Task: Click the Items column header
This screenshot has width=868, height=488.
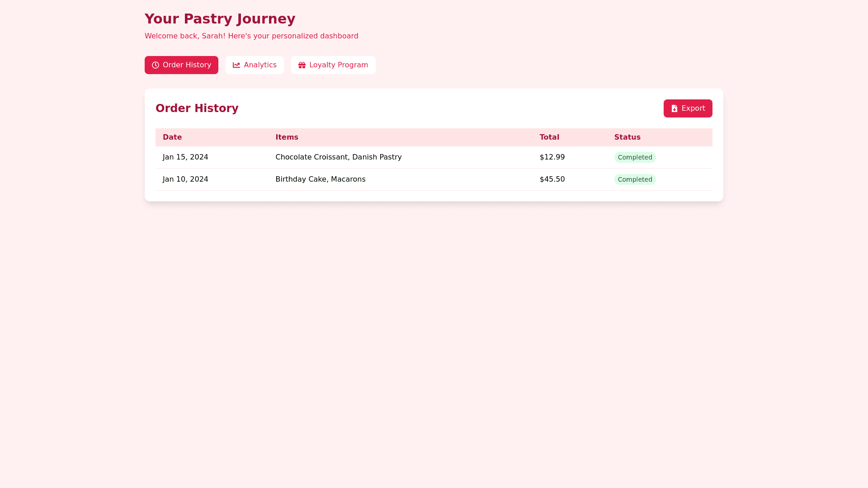Action: click(x=287, y=137)
